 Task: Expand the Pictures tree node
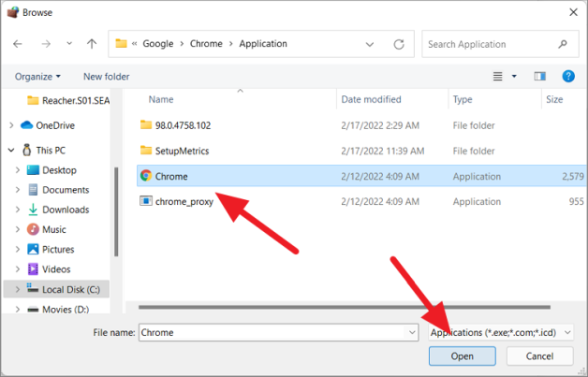click(18, 249)
